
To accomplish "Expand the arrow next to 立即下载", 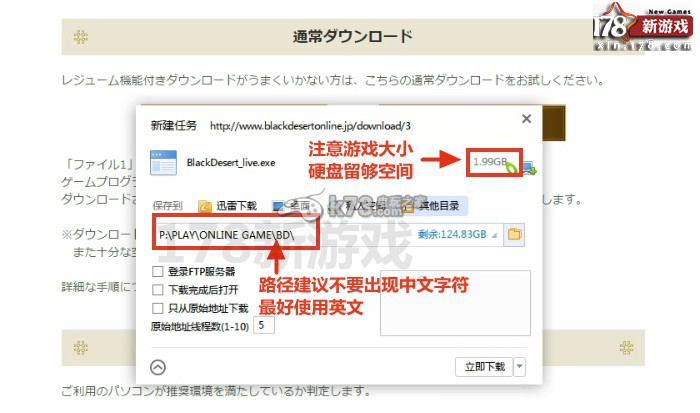I will pyautogui.click(x=519, y=367).
